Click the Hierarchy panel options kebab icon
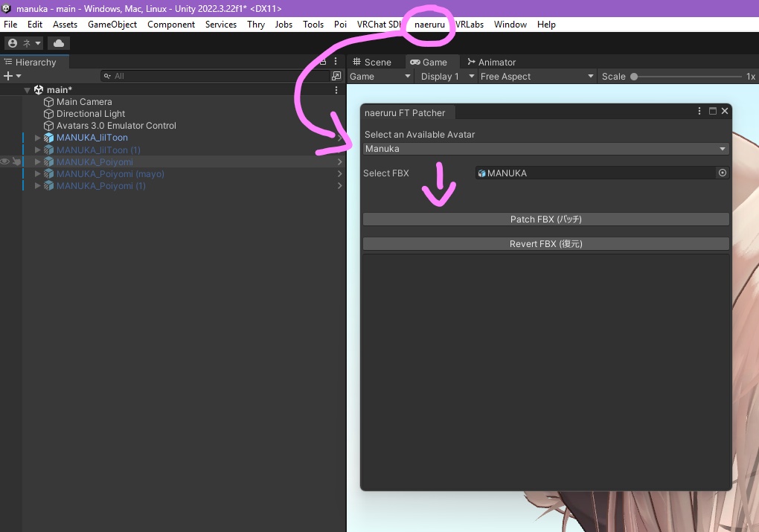 334,62
